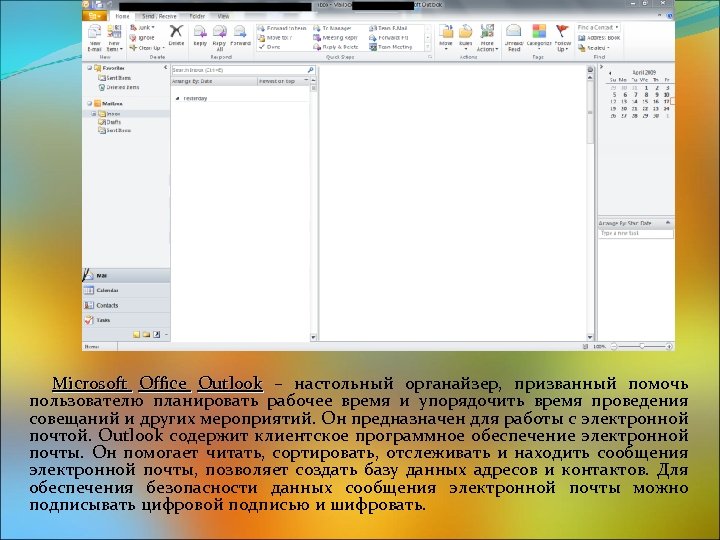Collapse the Favorites group
Screen dimensions: 720x540
click(90, 68)
